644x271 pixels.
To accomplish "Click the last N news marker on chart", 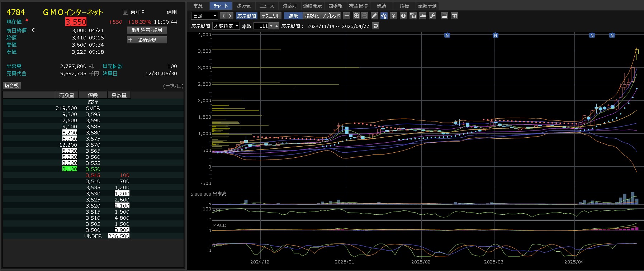I will (612, 35).
